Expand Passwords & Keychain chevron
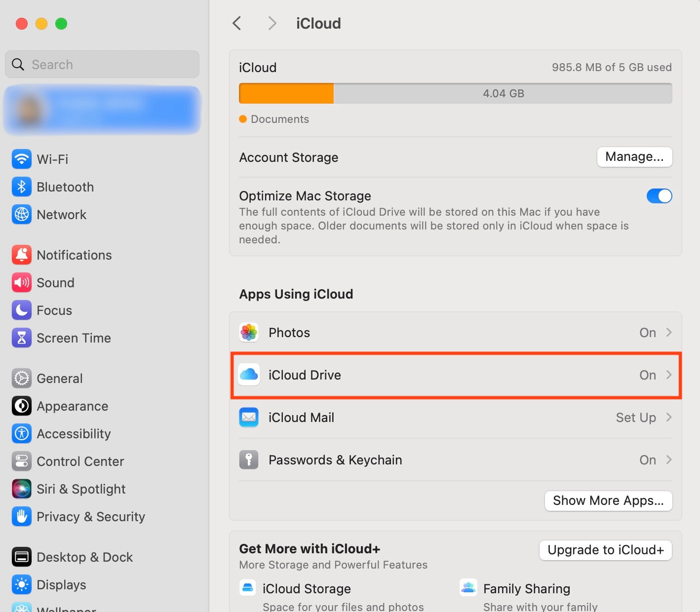Screen dimensions: 700x612 point(669,459)
